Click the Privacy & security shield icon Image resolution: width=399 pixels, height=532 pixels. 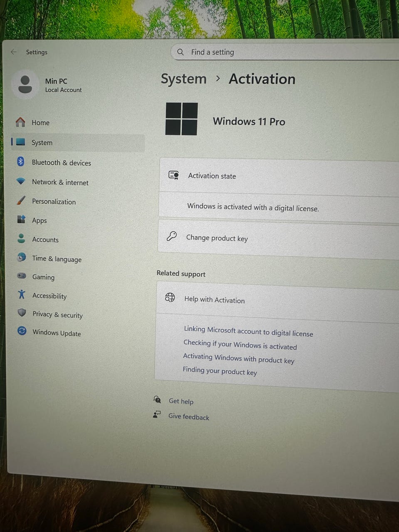(22, 313)
